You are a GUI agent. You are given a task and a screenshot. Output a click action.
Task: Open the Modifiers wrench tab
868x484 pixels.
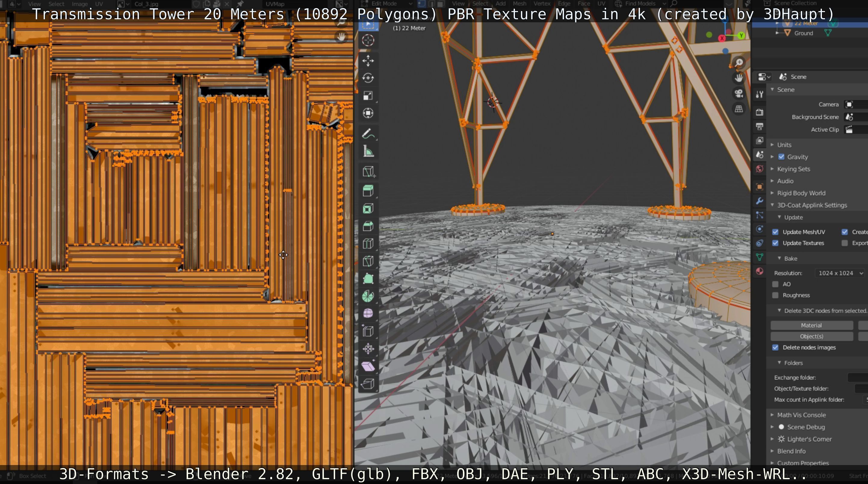tap(760, 201)
